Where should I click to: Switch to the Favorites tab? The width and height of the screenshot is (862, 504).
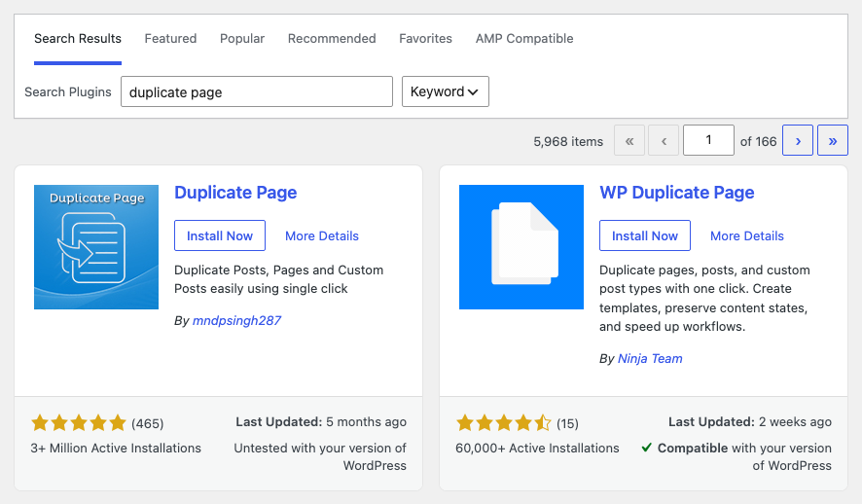click(425, 39)
